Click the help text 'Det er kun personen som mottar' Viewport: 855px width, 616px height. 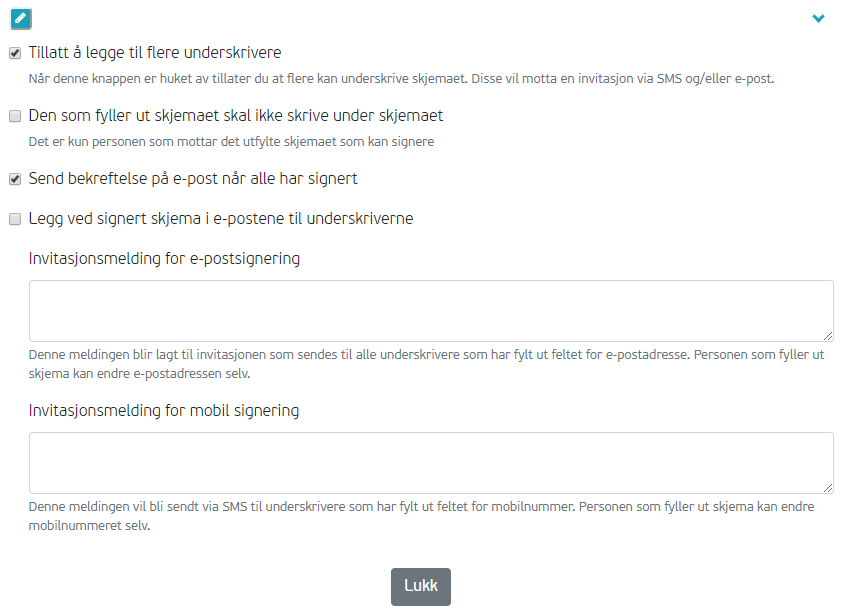[231, 142]
